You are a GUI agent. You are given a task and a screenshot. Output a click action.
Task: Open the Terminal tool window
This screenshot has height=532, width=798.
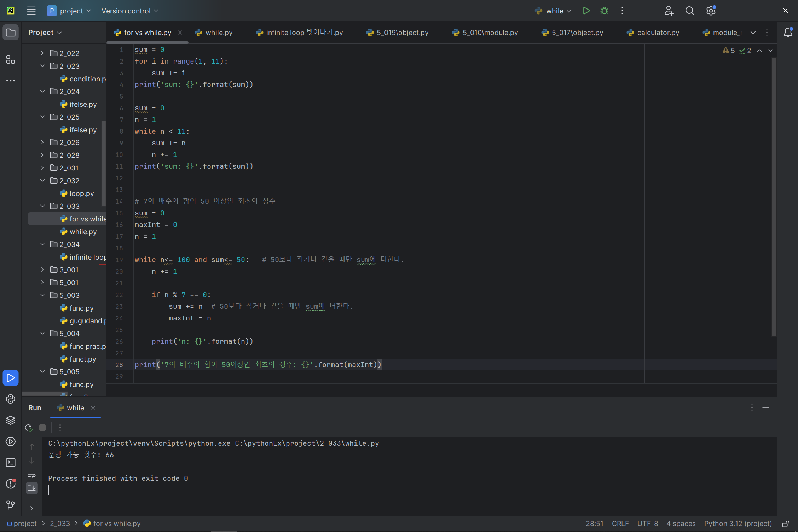coord(11,463)
